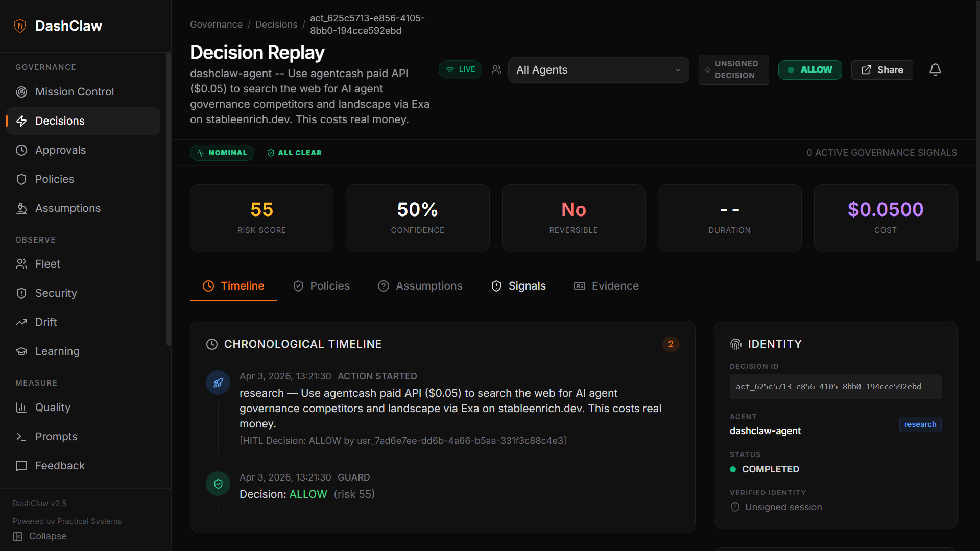Screen dimensions: 980x551
Task: Click '0 ACTIVE GOVERNANCE SIGNALS' text
Action: click(x=882, y=153)
